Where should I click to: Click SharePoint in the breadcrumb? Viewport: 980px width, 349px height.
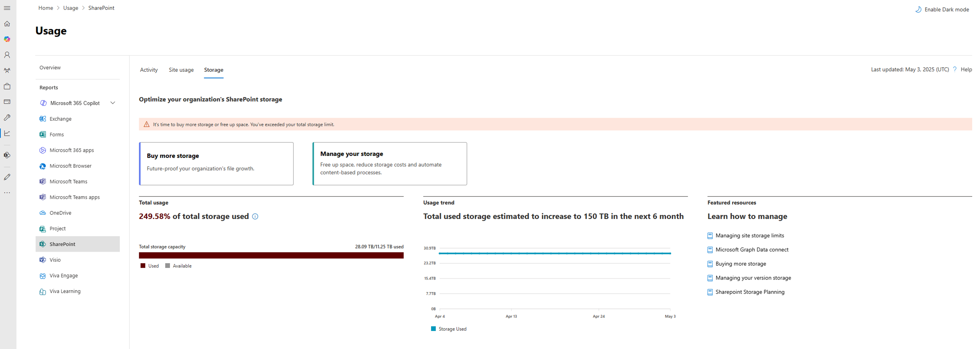coord(101,8)
